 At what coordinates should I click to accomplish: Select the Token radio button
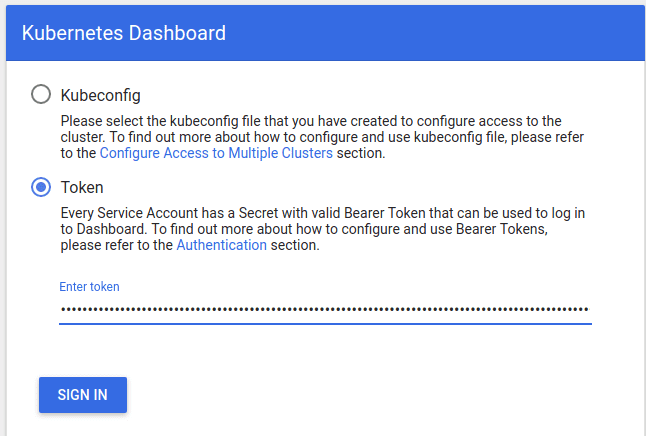(x=41, y=187)
